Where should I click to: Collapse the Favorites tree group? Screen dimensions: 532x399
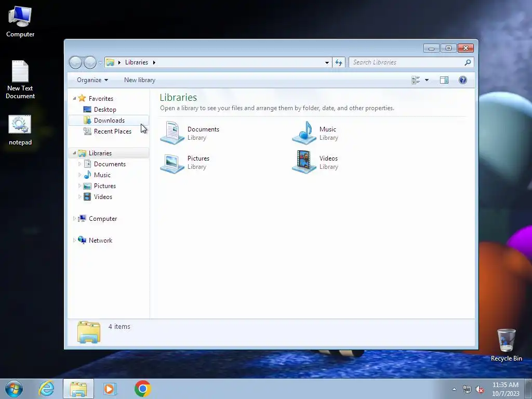tap(74, 98)
